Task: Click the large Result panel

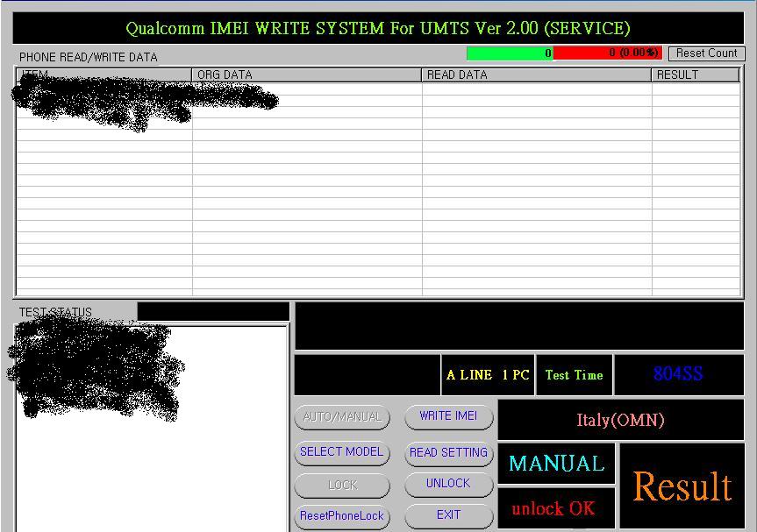Action: [682, 486]
